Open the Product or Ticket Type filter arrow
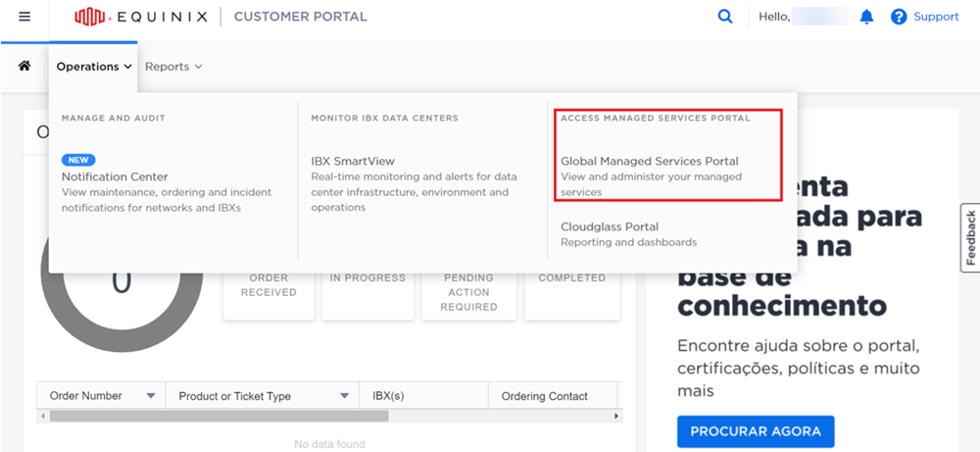Image resolution: width=980 pixels, height=452 pixels. pos(344,396)
